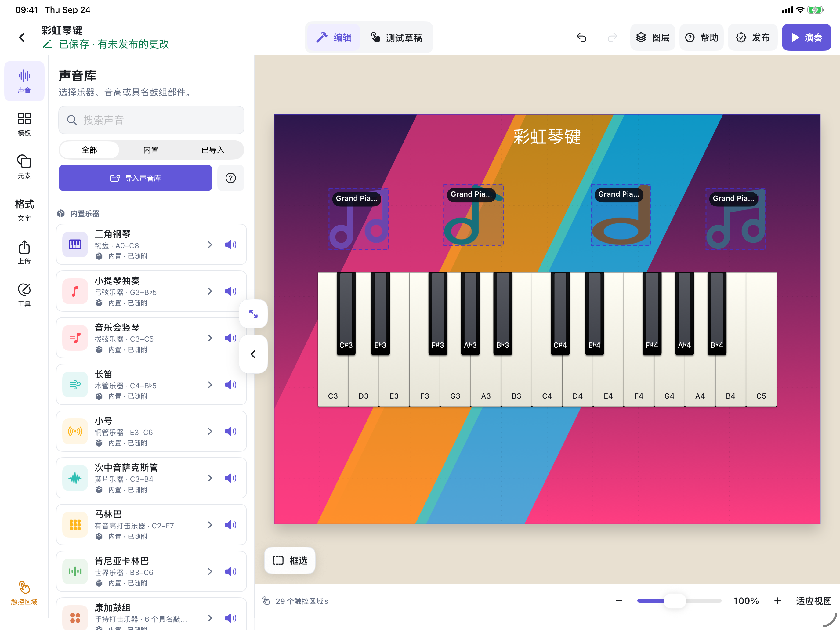Zoom in with the plus button
The height and width of the screenshot is (630, 840).
[777, 601]
